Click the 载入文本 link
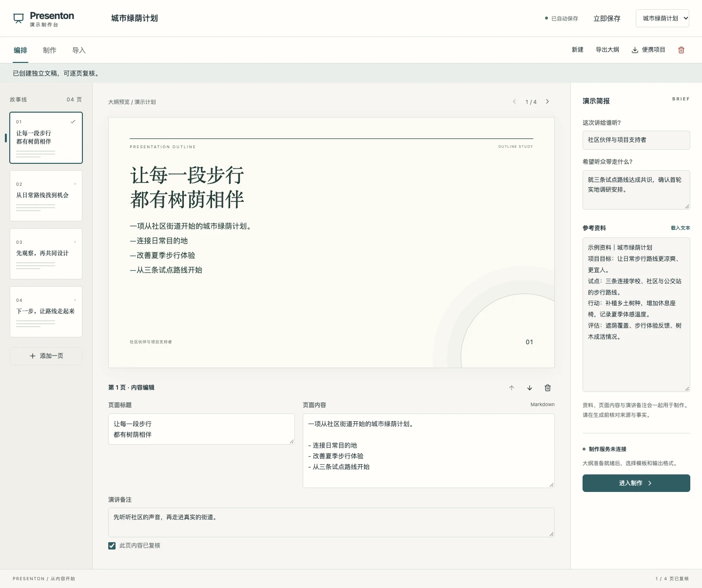 [681, 228]
